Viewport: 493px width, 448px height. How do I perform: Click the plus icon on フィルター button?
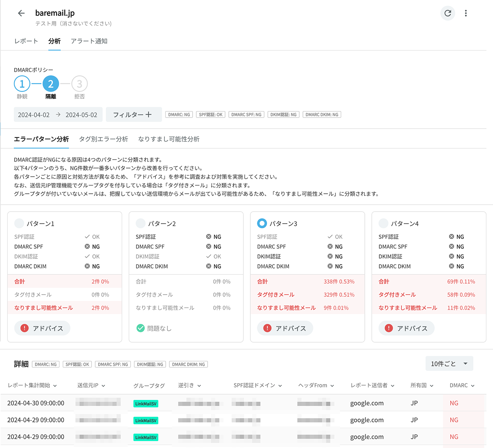tap(149, 115)
